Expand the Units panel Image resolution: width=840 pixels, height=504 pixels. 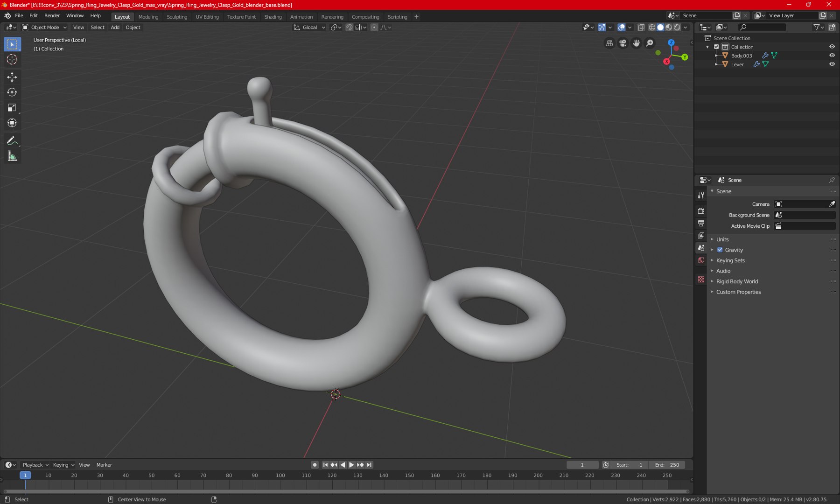(x=722, y=239)
